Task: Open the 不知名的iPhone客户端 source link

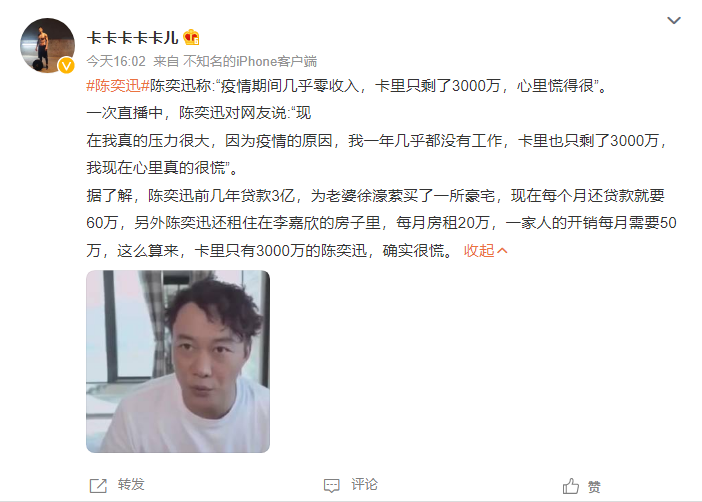Action: pyautogui.click(x=250, y=61)
